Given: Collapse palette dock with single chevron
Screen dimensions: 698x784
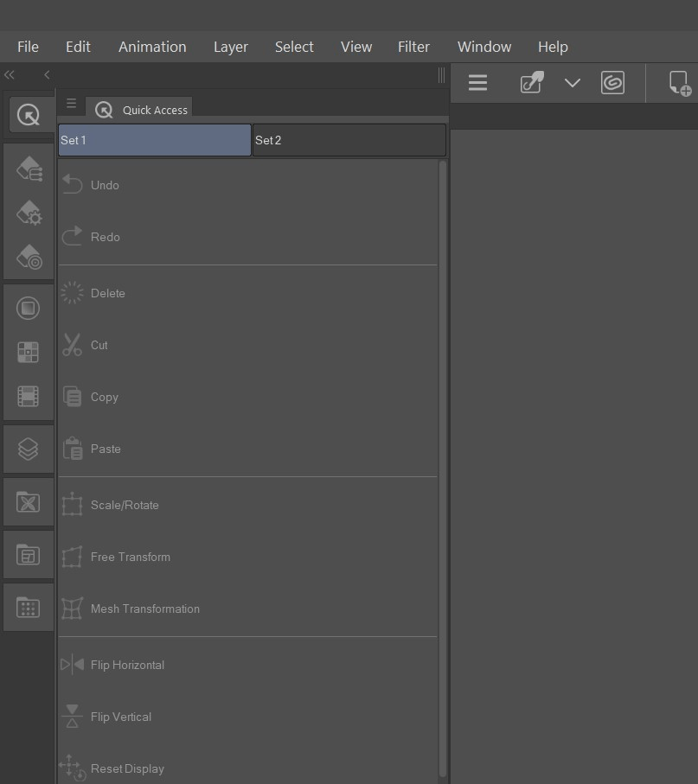Looking at the screenshot, I should pos(47,75).
